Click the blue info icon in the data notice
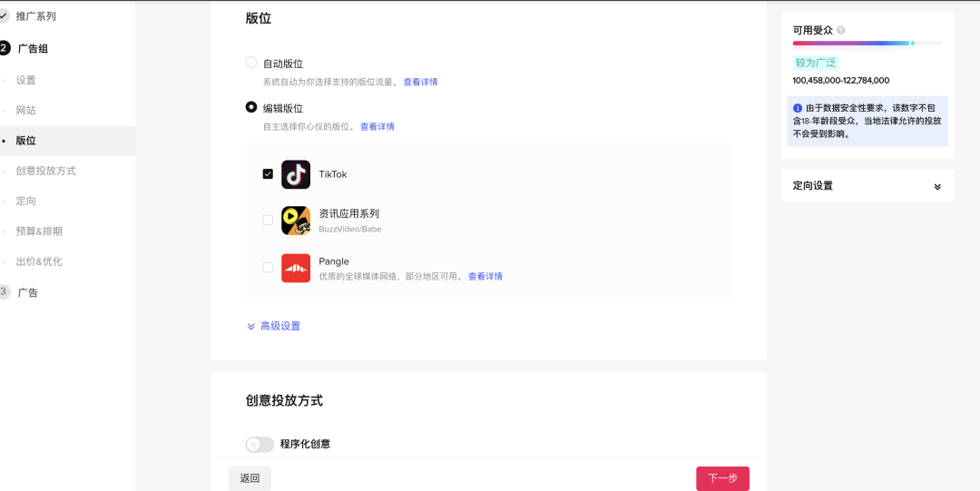The height and width of the screenshot is (491, 980). (x=798, y=108)
